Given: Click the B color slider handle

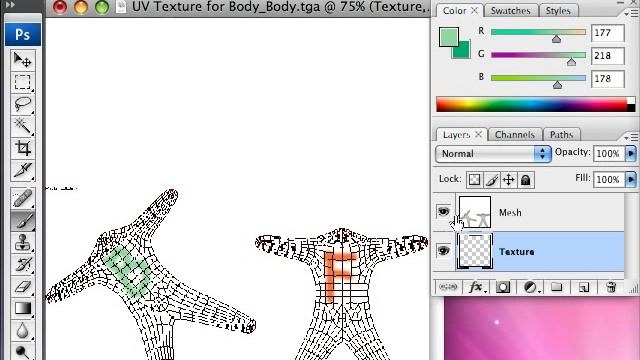Looking at the screenshot, I should point(557,85).
